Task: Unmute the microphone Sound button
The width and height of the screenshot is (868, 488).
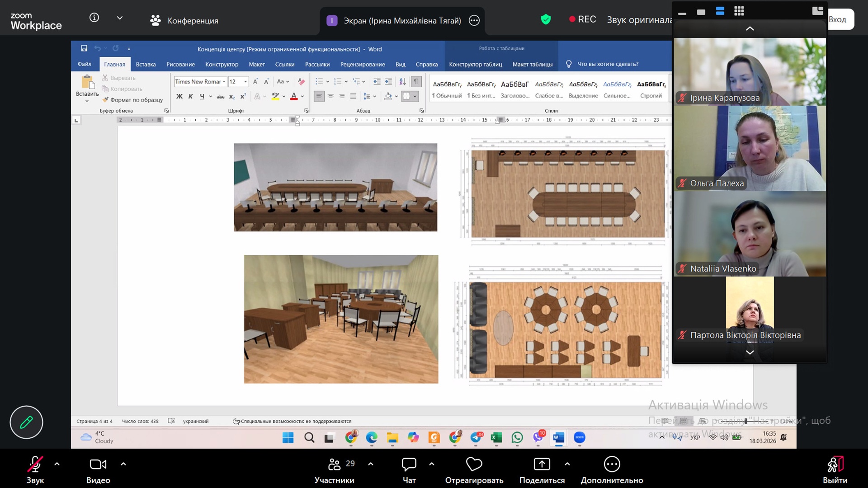Action: point(35,465)
